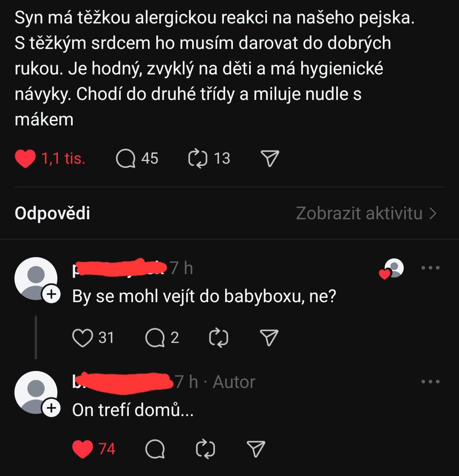Like the babybox reply with 31 likes
Viewport: 459px width, 476px height.
tap(82, 338)
